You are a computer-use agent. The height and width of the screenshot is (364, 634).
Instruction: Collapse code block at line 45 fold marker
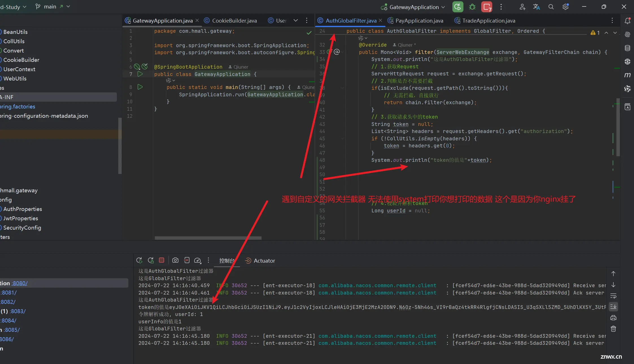pyautogui.click(x=342, y=138)
